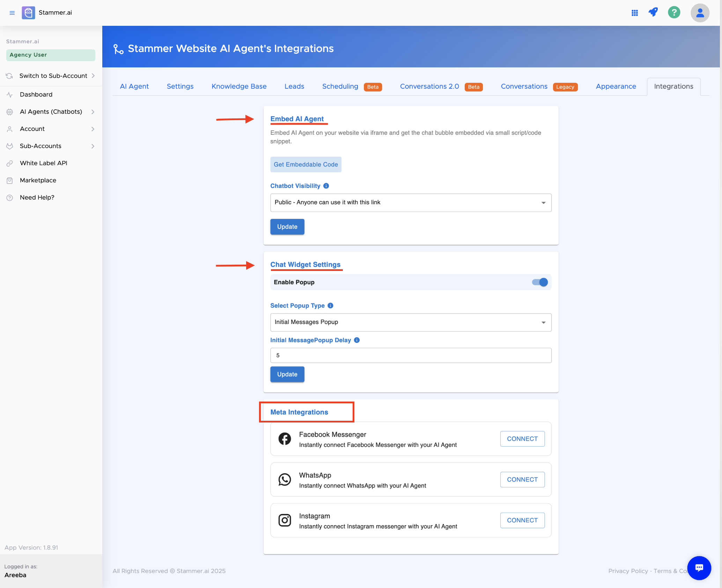This screenshot has height=588, width=722.
Task: Connect Instagram integration
Action: point(522,520)
